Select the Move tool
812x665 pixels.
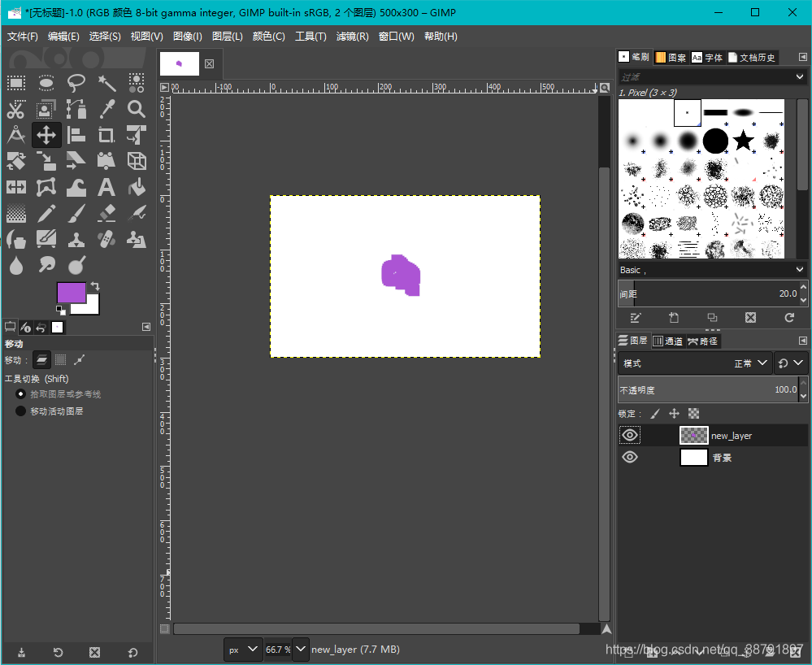(46, 135)
